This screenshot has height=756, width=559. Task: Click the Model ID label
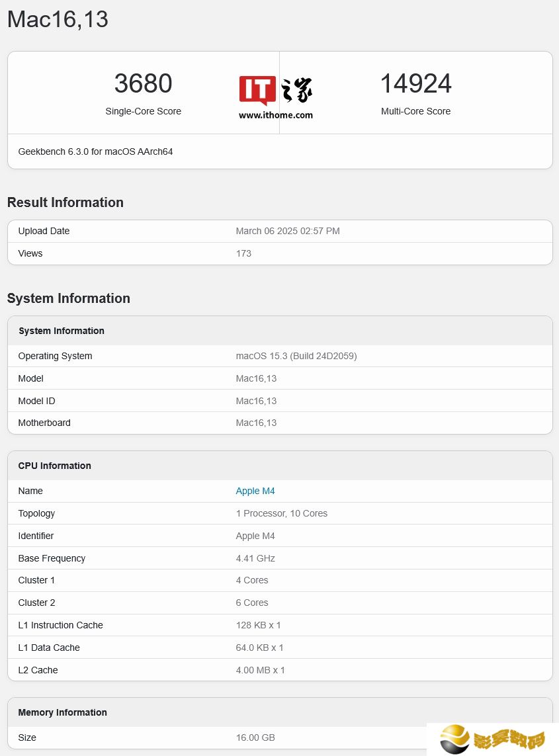36,401
